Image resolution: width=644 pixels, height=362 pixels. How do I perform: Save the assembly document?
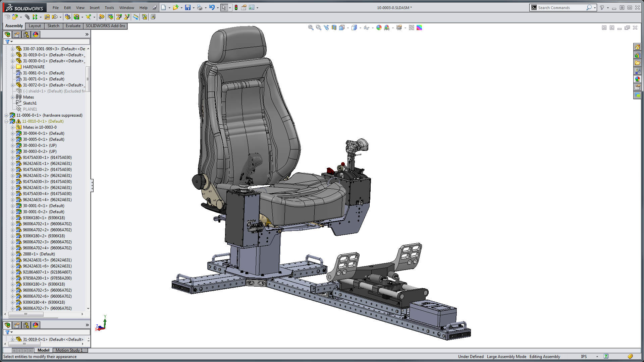[x=188, y=7]
